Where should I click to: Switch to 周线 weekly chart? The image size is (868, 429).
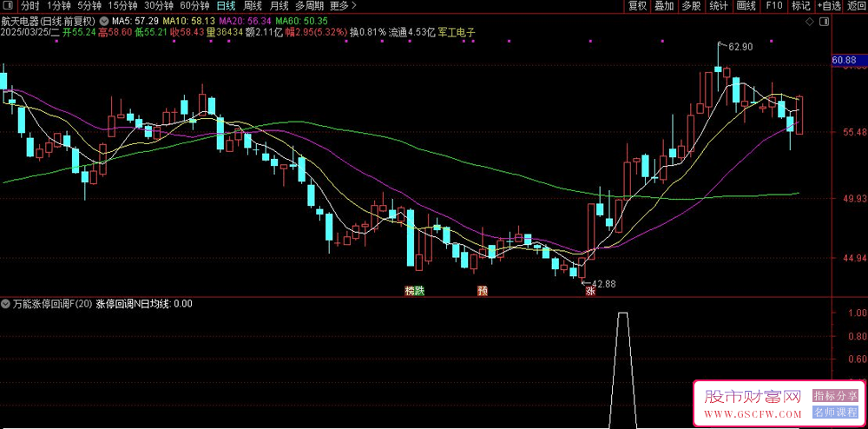pos(252,6)
